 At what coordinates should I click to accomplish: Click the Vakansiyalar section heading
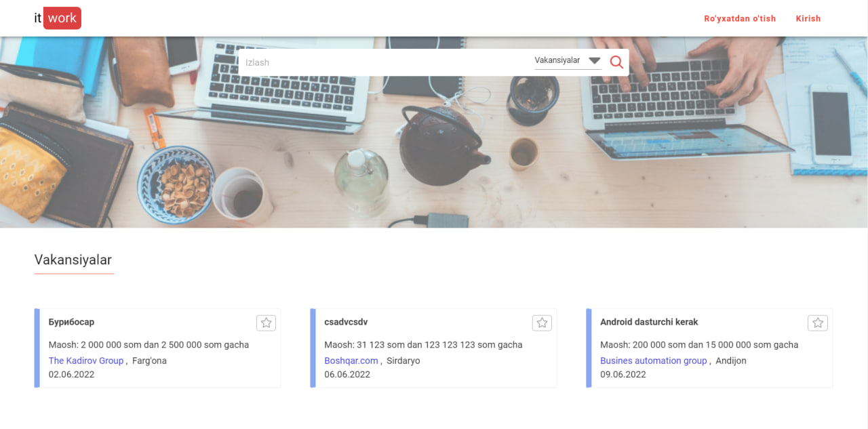(73, 260)
